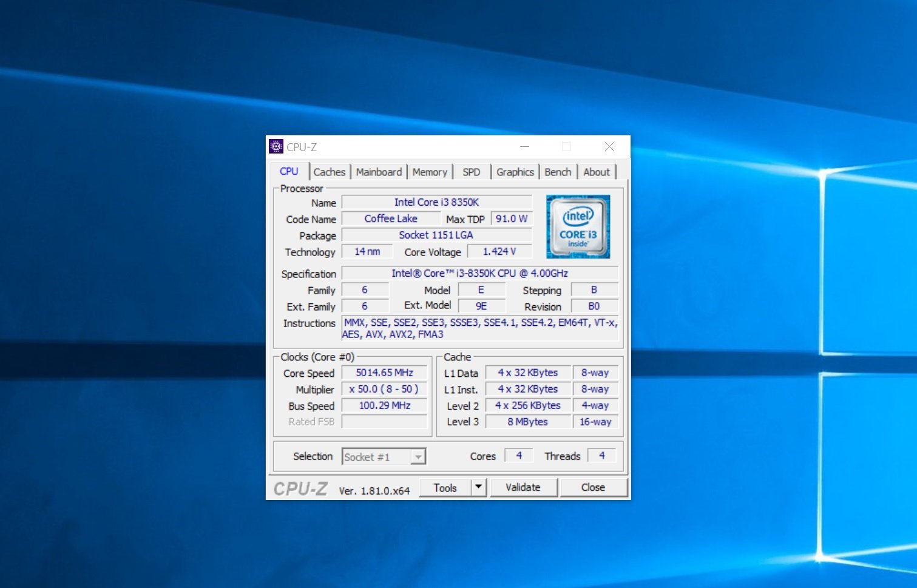The image size is (917, 588).
Task: Click the bus speed value '100.29 MHz'
Action: (384, 405)
